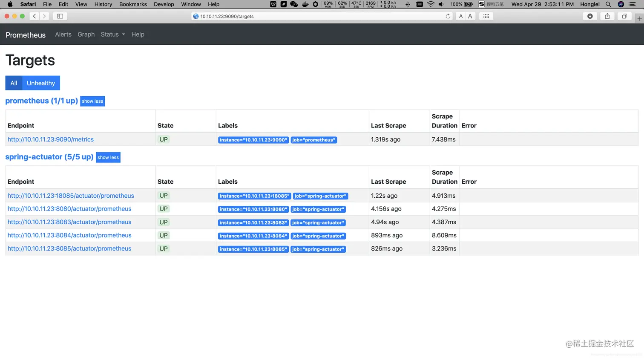Open the Share button in Safari

tap(607, 16)
